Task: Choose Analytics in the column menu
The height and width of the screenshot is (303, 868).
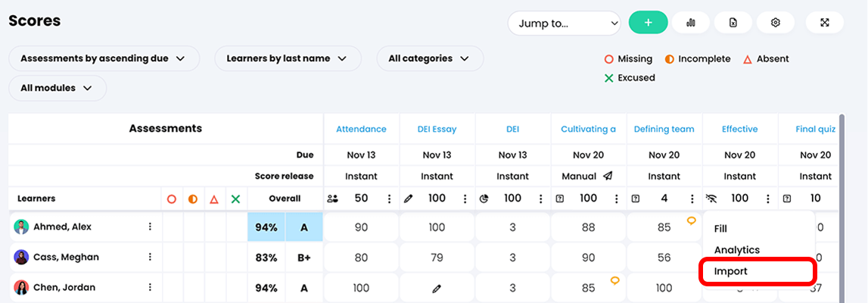Action: pyautogui.click(x=736, y=250)
